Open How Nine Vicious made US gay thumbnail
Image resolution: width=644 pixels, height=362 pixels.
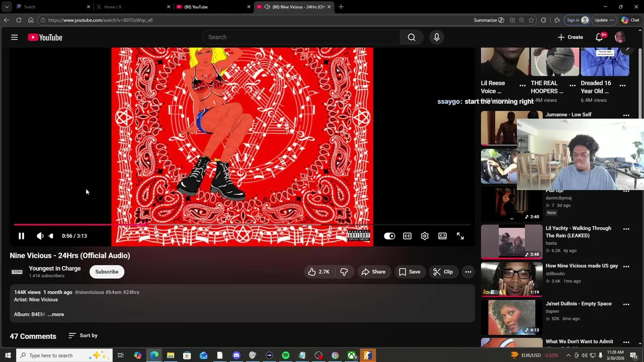[x=511, y=279]
